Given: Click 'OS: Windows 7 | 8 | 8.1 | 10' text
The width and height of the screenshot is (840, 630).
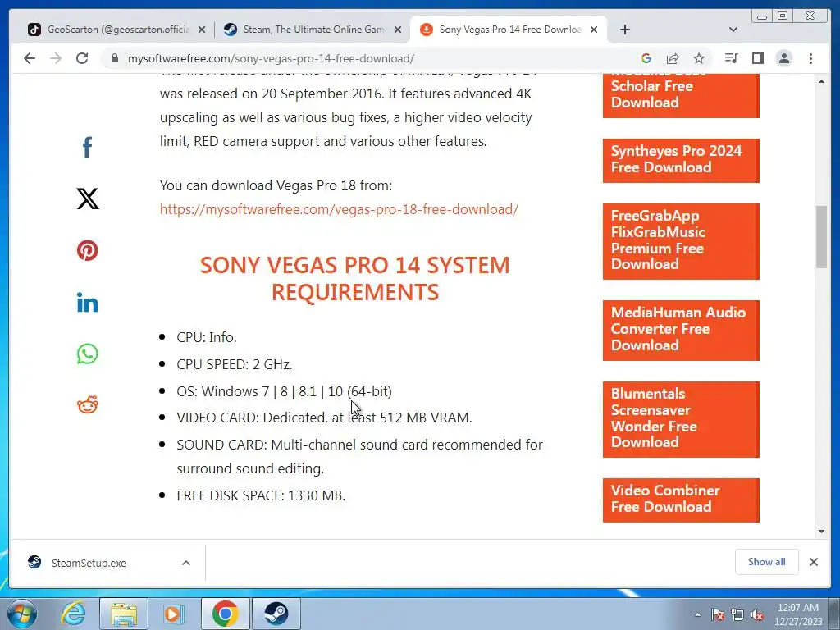Looking at the screenshot, I should [260, 391].
